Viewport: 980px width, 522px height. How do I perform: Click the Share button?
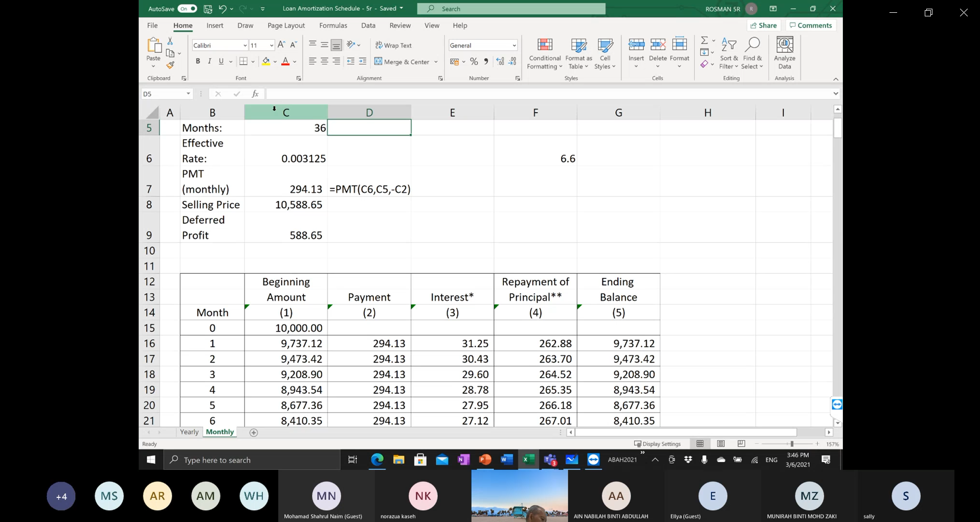[x=764, y=26]
